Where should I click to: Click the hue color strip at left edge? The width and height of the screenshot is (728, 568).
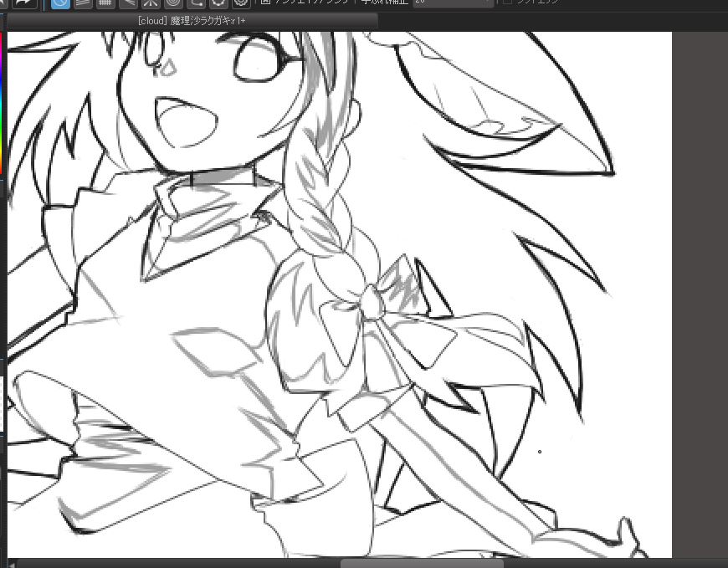coord(2,102)
